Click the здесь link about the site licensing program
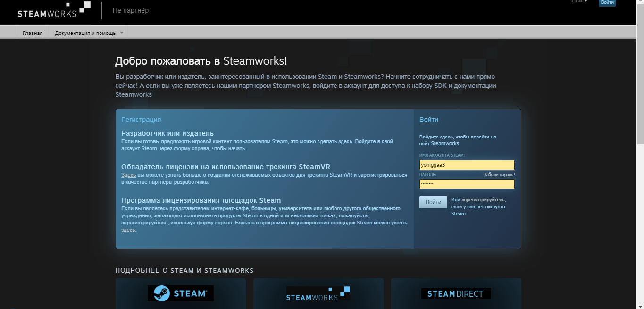This screenshot has height=309, width=644. (128, 230)
